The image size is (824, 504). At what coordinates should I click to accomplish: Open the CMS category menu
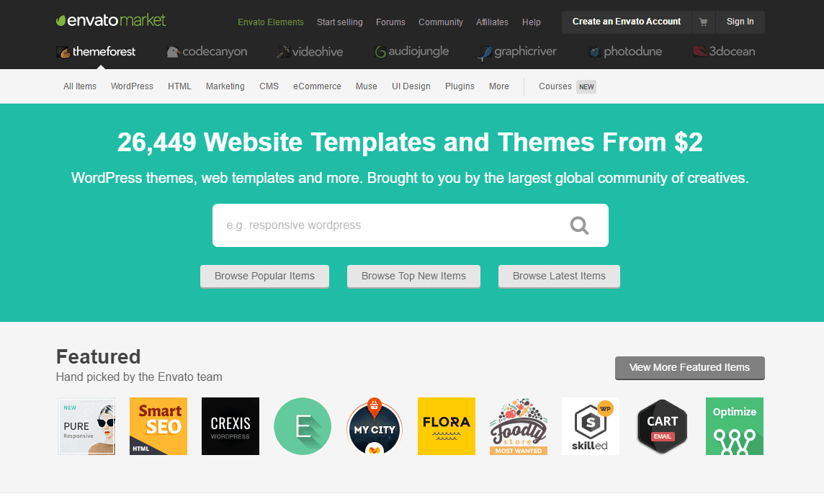[x=269, y=86]
